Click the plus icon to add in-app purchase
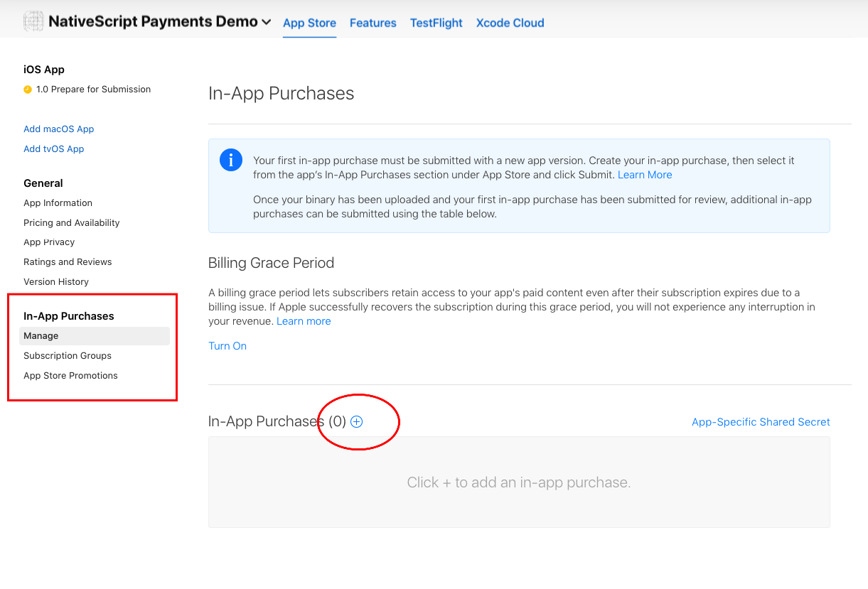The height and width of the screenshot is (589, 868). [357, 422]
